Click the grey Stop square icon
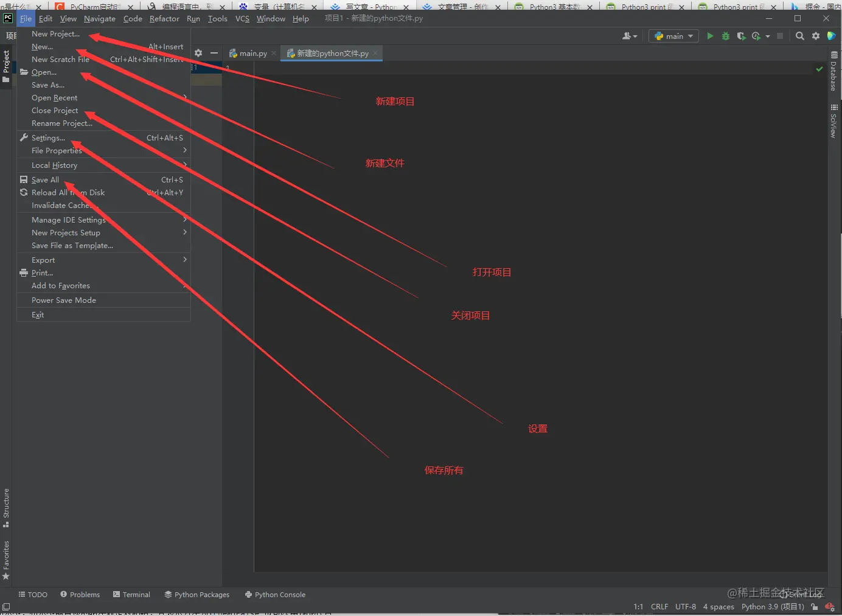842x616 pixels. pyautogui.click(x=780, y=36)
